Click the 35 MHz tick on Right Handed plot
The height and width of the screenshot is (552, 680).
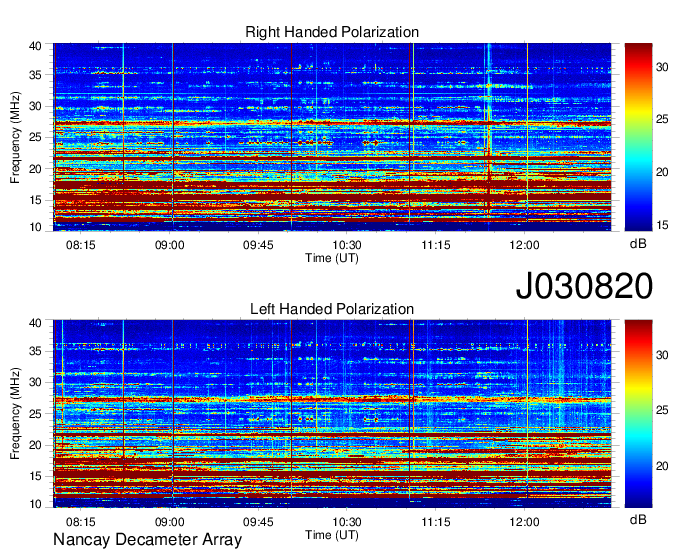35,75
